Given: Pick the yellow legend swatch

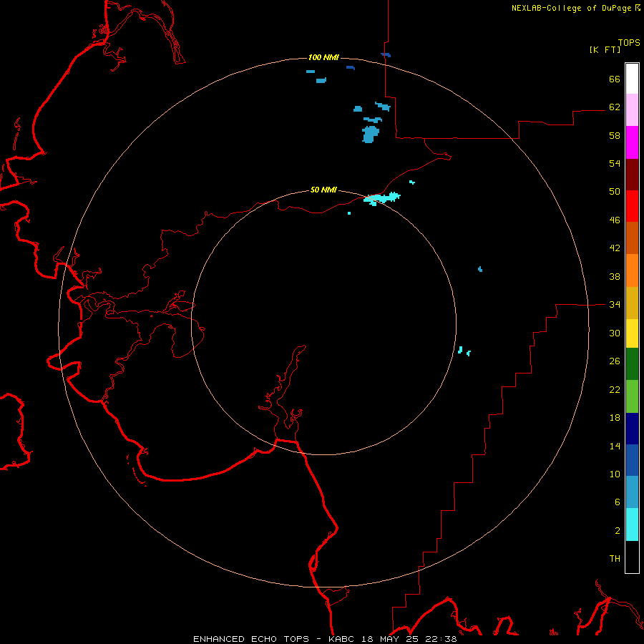Looking at the screenshot, I should (632, 333).
